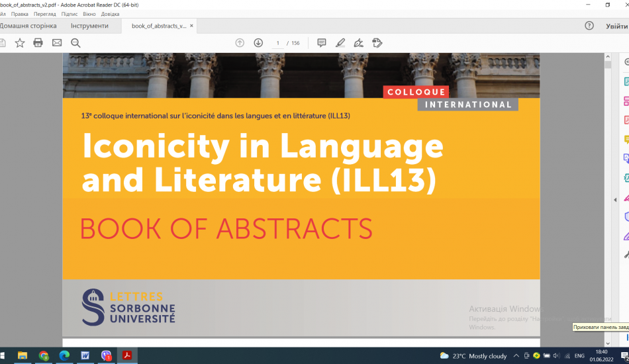Send the file by email envelope icon
The image size is (629, 364).
pyautogui.click(x=57, y=43)
